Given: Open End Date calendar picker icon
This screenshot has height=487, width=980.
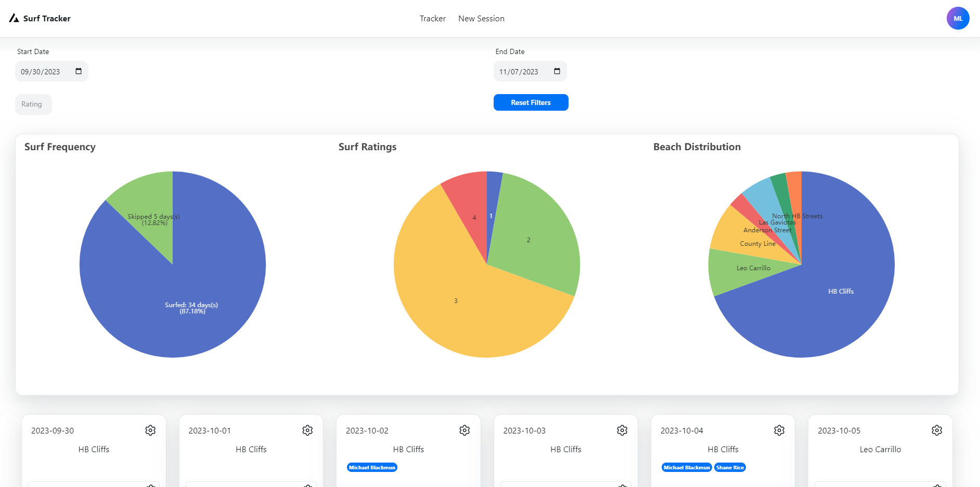Looking at the screenshot, I should coord(557,71).
